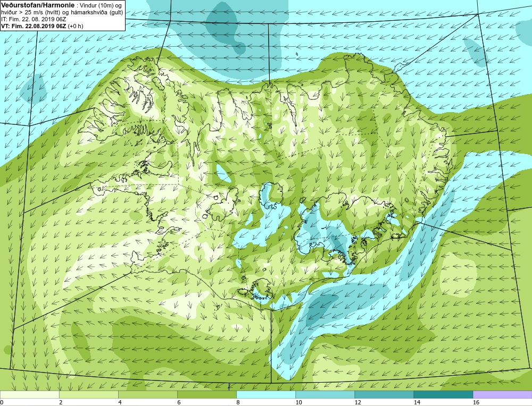The image size is (532, 406).
Task: Click the legend scale label '12'
Action: pos(358,402)
